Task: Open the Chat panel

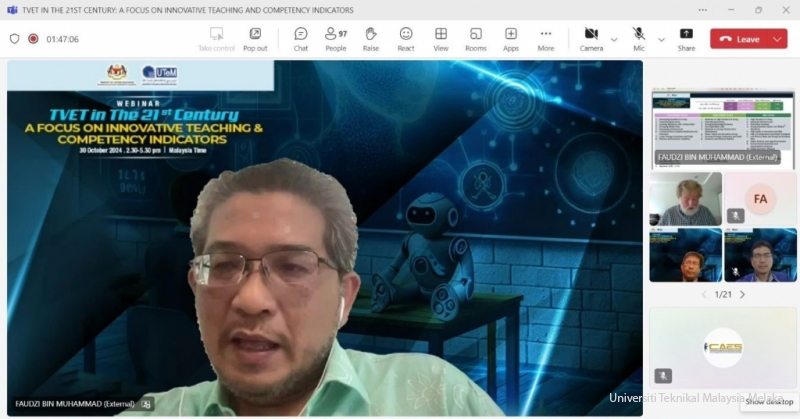Action: tap(301, 38)
